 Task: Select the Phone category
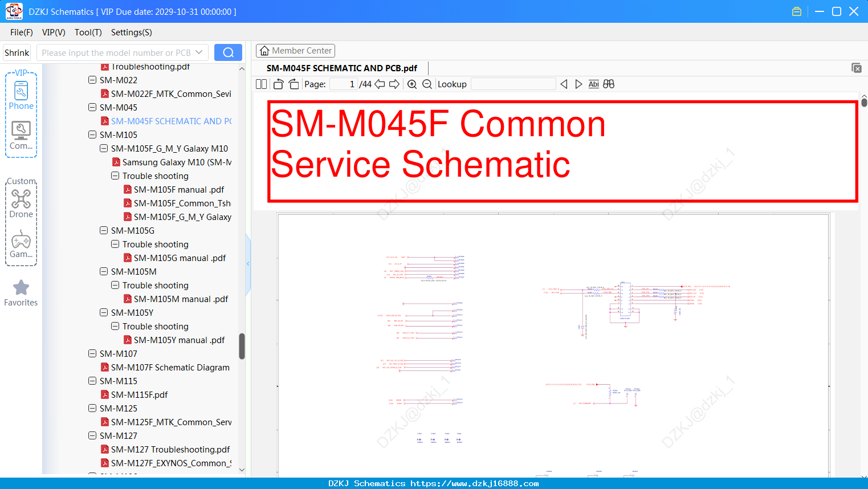pos(21,95)
